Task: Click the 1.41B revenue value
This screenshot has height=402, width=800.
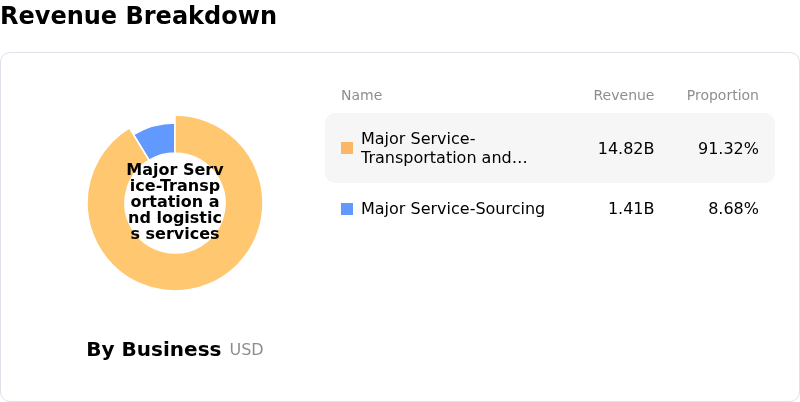Action: click(631, 209)
